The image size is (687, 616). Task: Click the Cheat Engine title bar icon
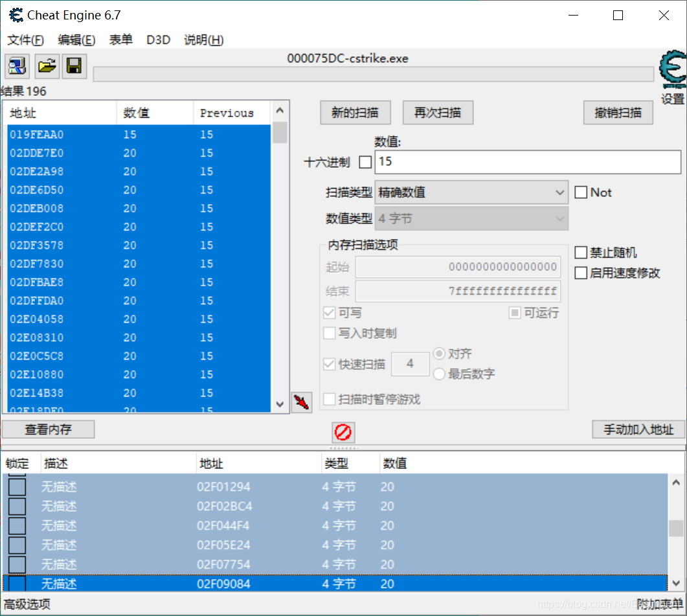point(16,16)
